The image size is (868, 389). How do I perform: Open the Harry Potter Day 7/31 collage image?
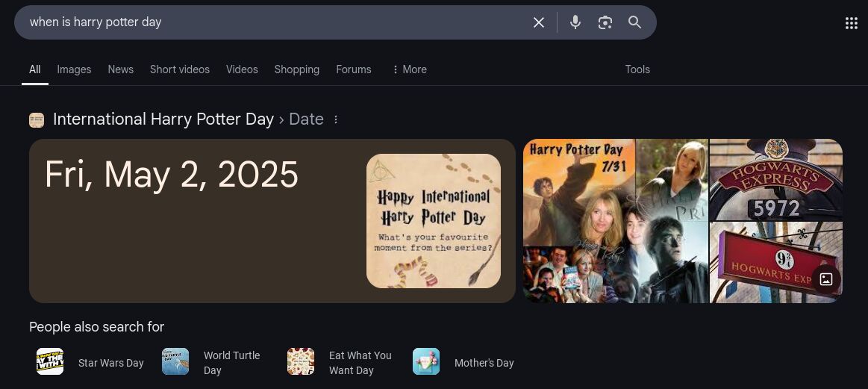click(x=616, y=221)
